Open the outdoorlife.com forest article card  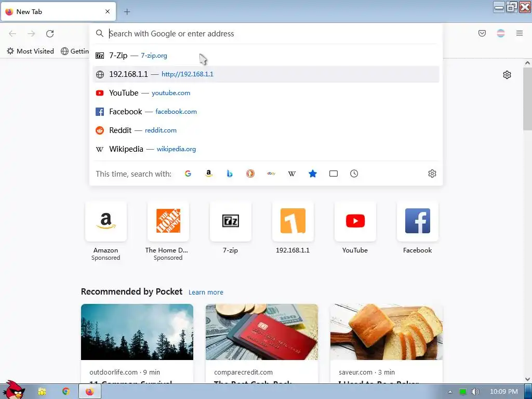[137, 343]
